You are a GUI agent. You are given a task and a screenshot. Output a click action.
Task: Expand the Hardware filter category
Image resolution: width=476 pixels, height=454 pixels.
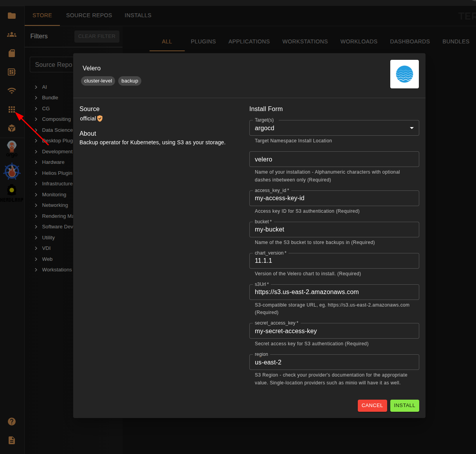click(53, 162)
